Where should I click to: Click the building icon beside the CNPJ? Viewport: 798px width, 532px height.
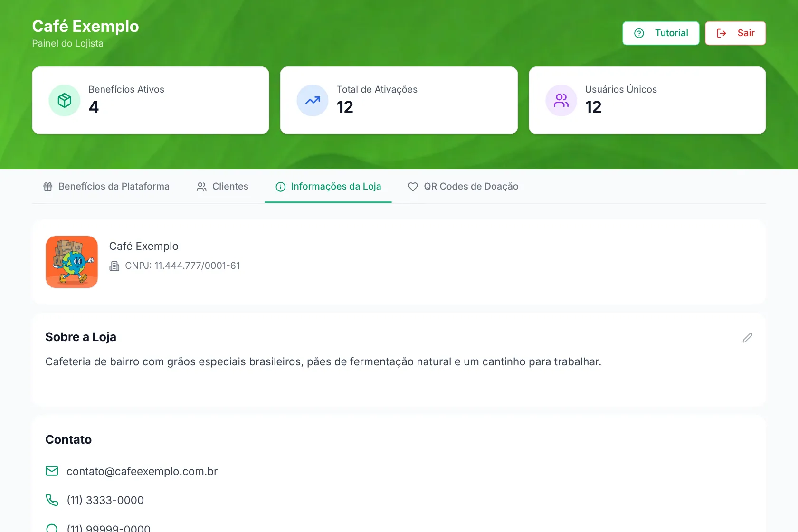tap(114, 266)
